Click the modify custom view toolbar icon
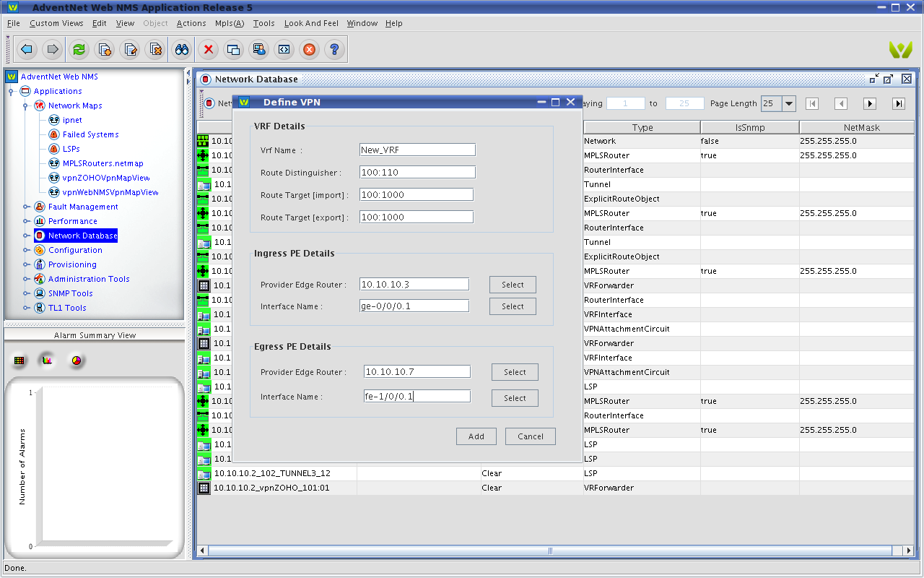 tap(130, 50)
